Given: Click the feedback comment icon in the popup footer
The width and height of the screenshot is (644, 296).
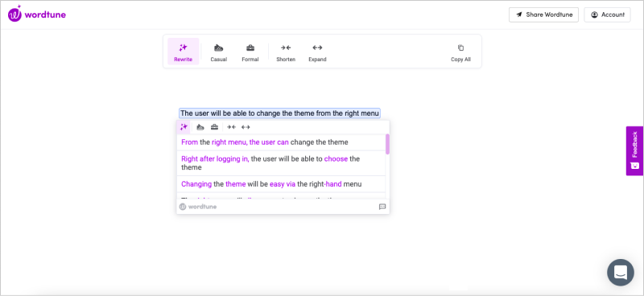Looking at the screenshot, I should point(382,207).
